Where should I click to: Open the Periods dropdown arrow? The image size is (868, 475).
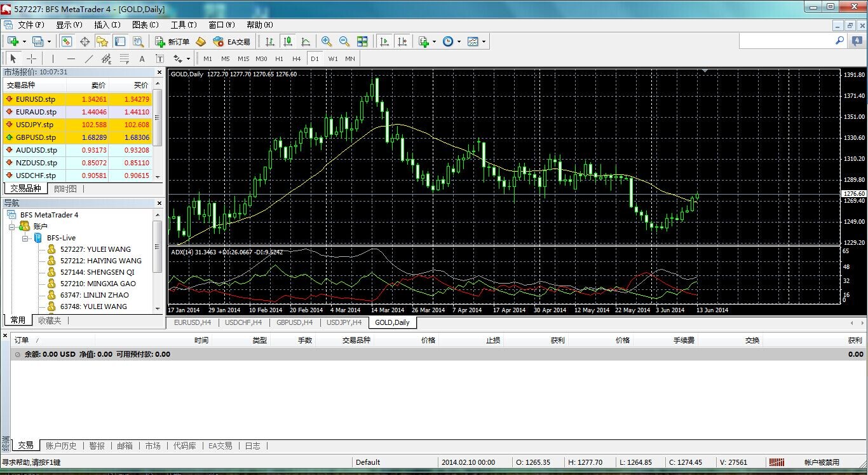coord(458,41)
